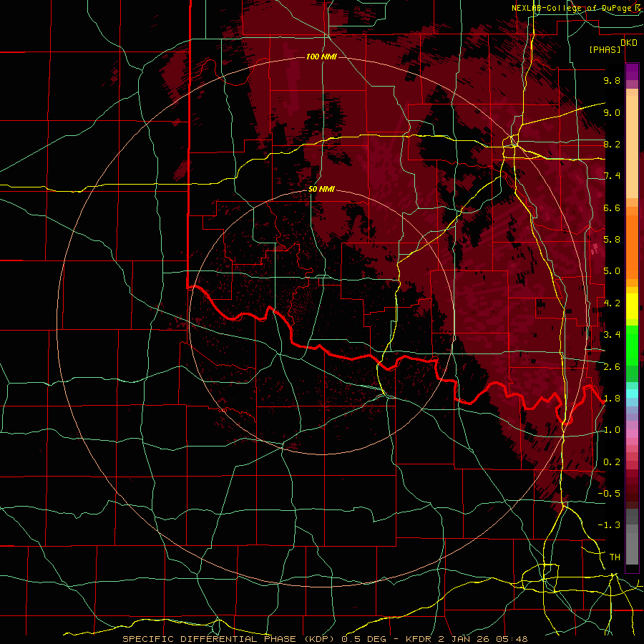Image resolution: width=644 pixels, height=644 pixels.
Task: Click the 100 NMI range ring label
Action: click(321, 57)
